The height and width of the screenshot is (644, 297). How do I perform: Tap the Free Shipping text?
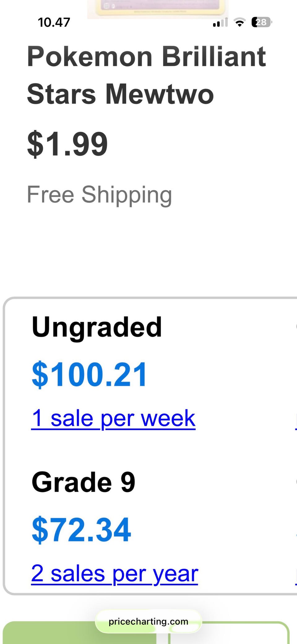[x=99, y=195]
